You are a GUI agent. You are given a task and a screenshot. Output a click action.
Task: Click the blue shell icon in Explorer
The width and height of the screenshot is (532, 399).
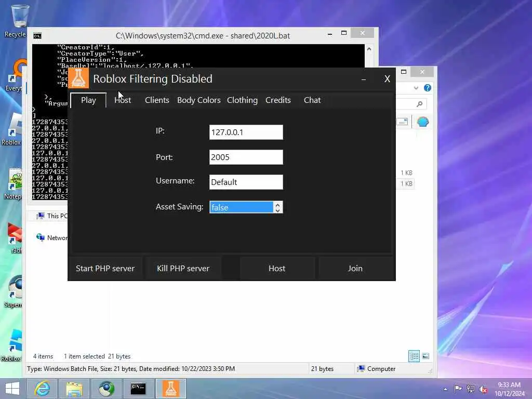pos(423,122)
